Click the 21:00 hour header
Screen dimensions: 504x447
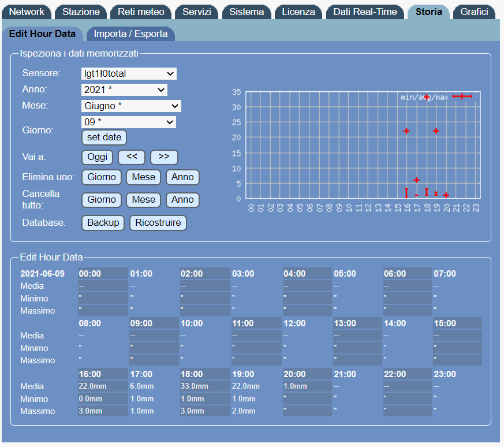coord(345,374)
